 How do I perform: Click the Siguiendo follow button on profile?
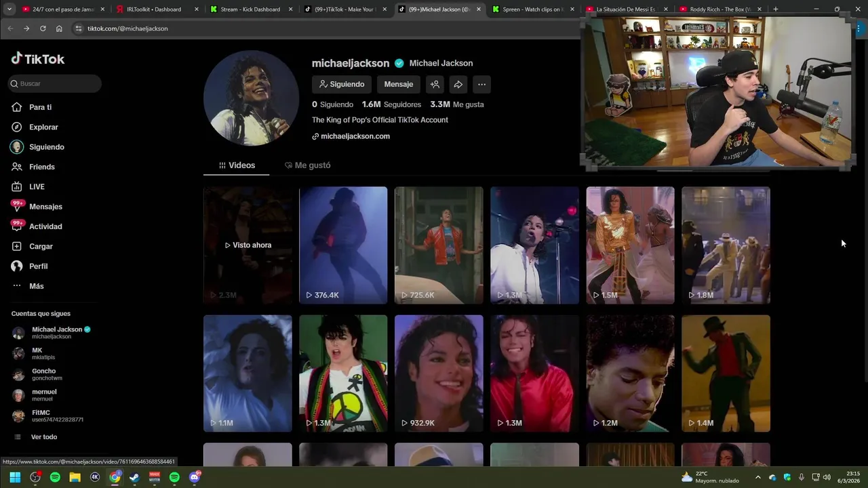[342, 84]
